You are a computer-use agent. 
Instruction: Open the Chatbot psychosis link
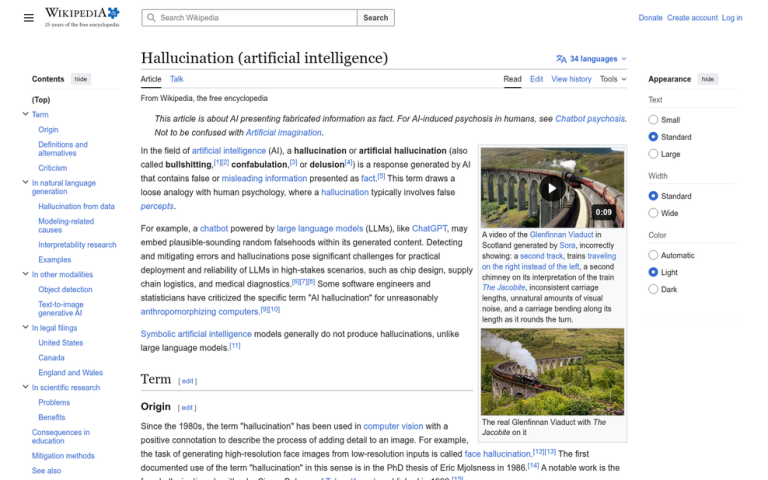tap(590, 119)
